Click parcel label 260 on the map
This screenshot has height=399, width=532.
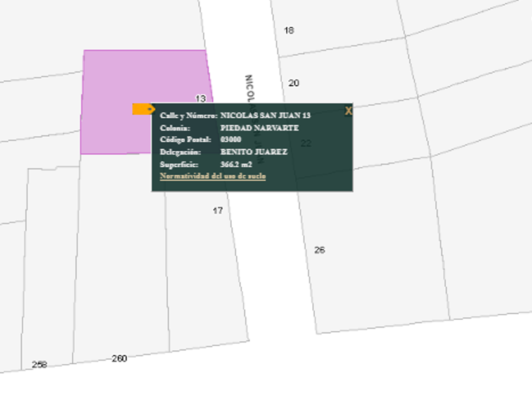click(120, 358)
